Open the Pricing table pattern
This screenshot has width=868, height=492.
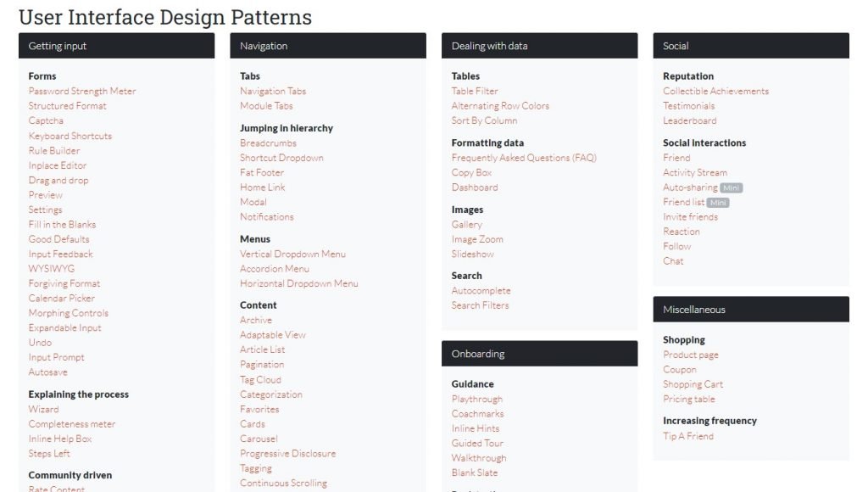(x=688, y=399)
